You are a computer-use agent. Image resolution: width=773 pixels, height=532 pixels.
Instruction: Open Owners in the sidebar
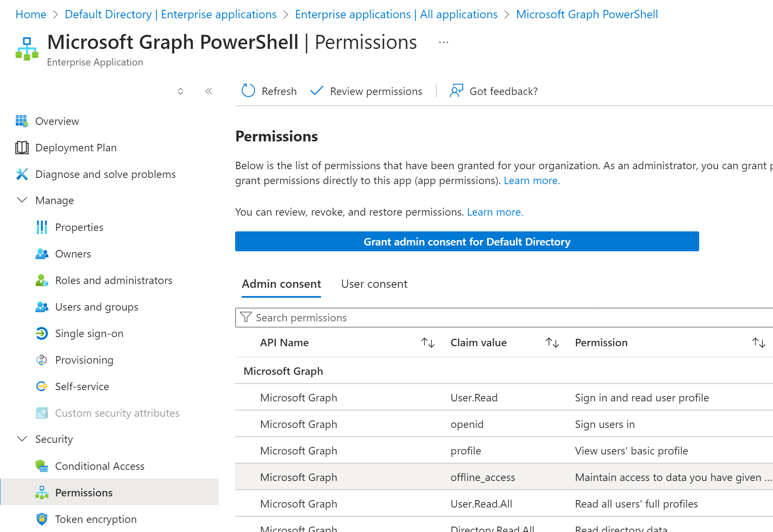pos(73,254)
